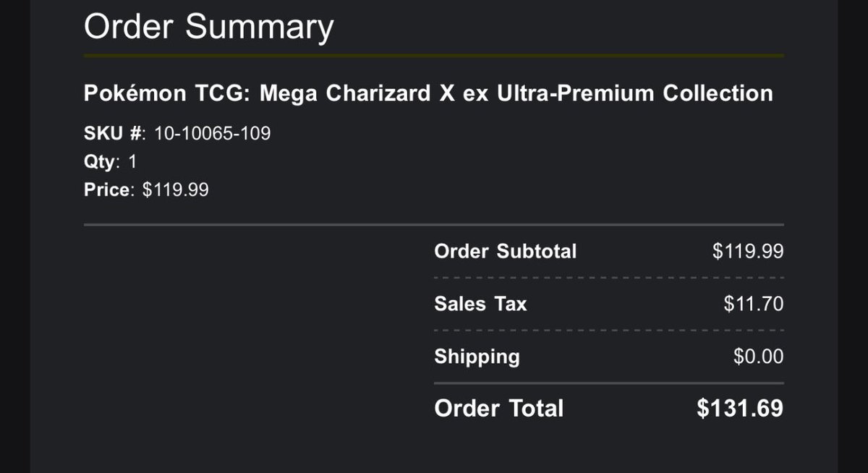This screenshot has width=868, height=473.
Task: Select the SKU number 10-10065-109
Action: pyautogui.click(x=213, y=133)
